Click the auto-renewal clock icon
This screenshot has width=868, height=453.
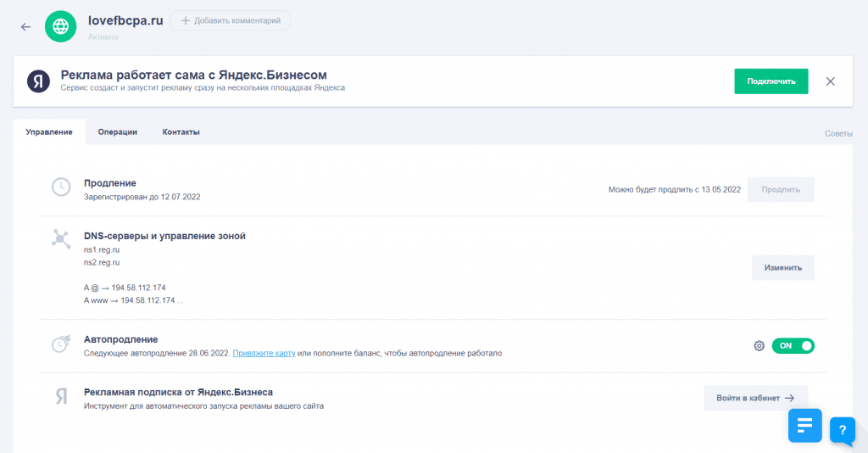[61, 344]
